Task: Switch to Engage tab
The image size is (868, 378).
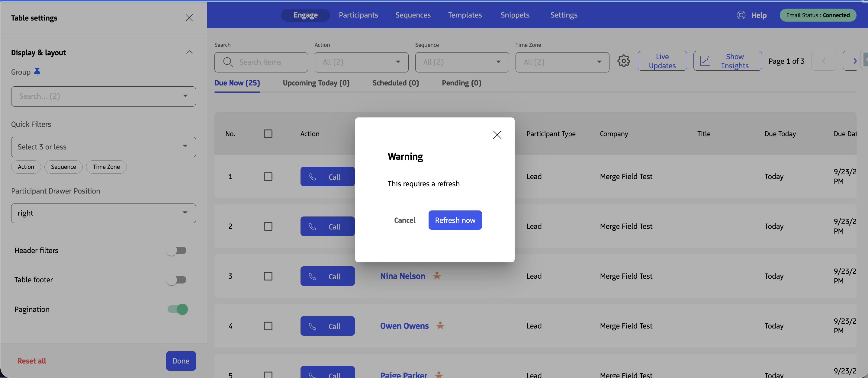Action: (x=305, y=15)
